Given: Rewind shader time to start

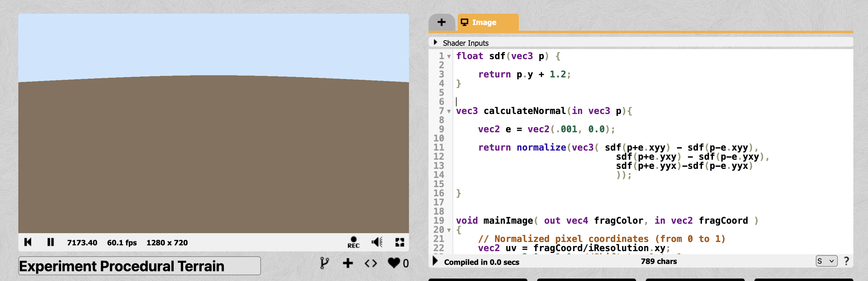Looking at the screenshot, I should click(x=28, y=242).
